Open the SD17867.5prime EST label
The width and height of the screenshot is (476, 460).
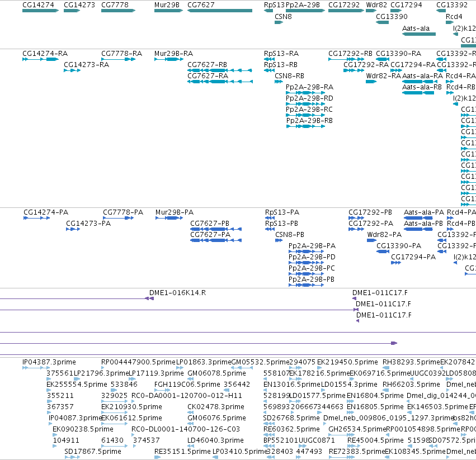[x=93, y=452]
